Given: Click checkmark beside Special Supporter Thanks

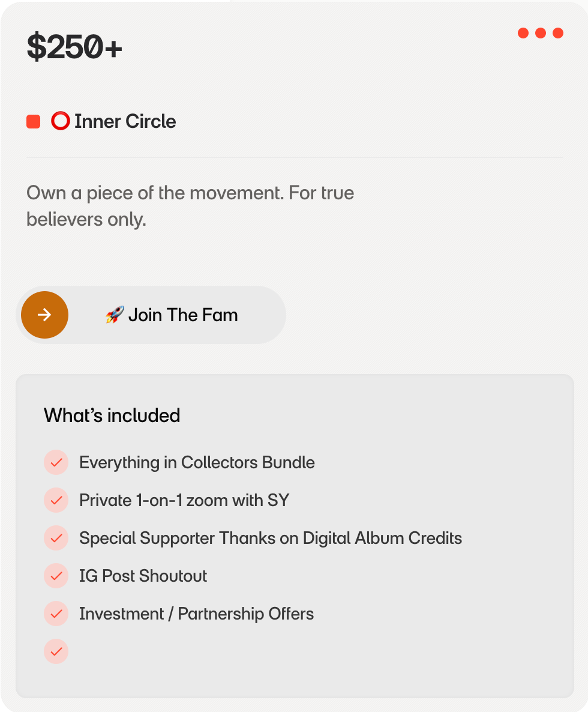Looking at the screenshot, I should coord(56,538).
